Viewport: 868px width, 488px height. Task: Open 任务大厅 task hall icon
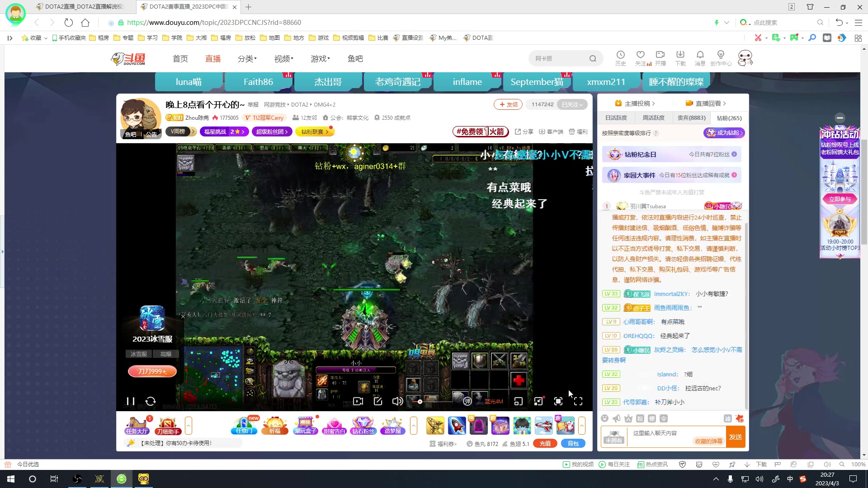click(137, 426)
